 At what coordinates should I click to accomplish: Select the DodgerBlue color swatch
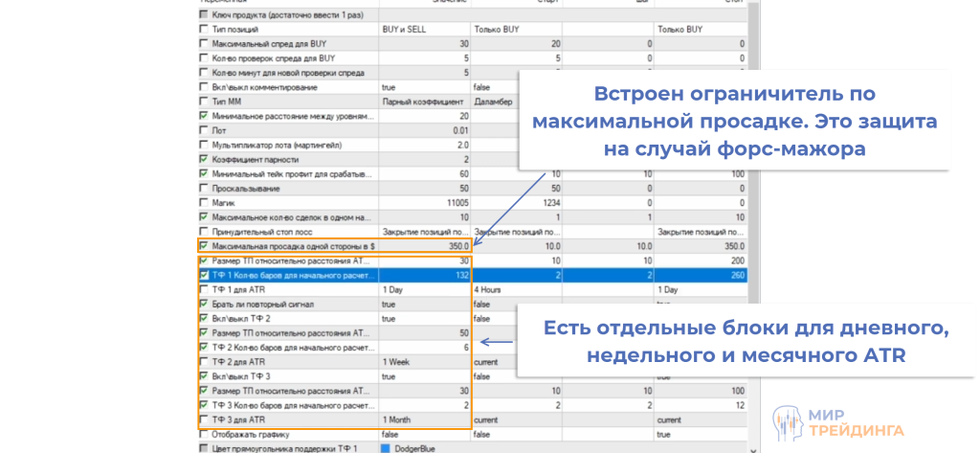tap(387, 448)
